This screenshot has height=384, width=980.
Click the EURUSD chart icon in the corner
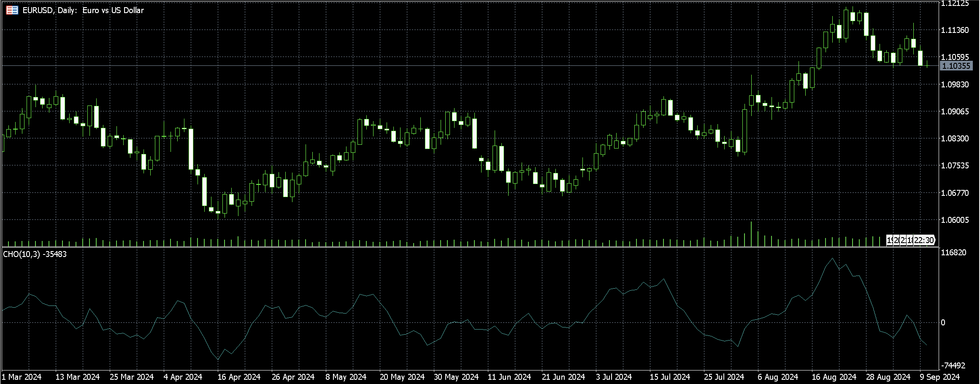[x=12, y=10]
